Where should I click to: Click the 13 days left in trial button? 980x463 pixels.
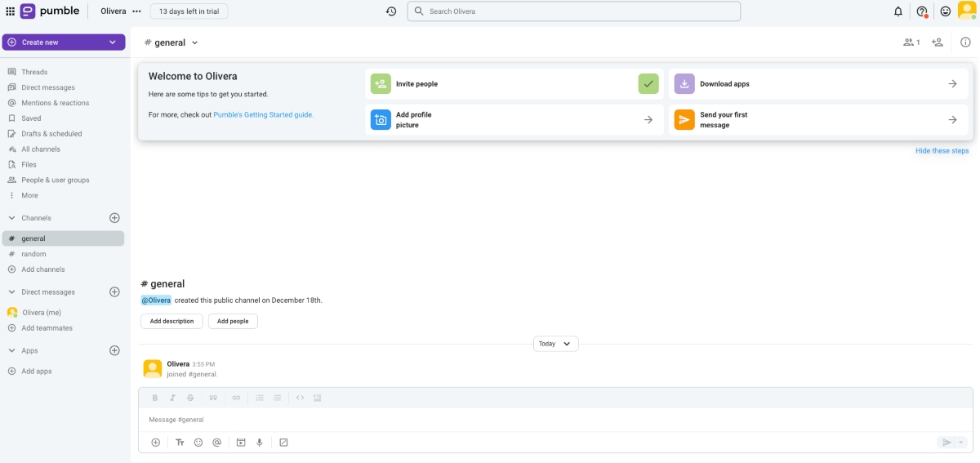coord(189,11)
